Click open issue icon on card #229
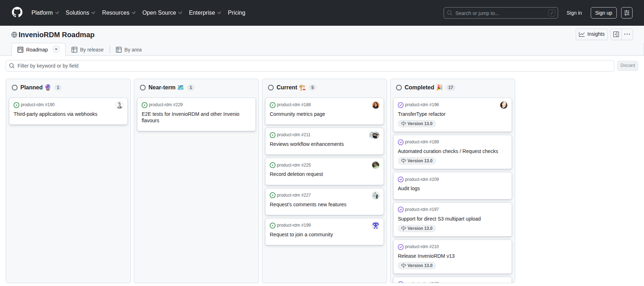Screen dimensions: 644x286 145,105
